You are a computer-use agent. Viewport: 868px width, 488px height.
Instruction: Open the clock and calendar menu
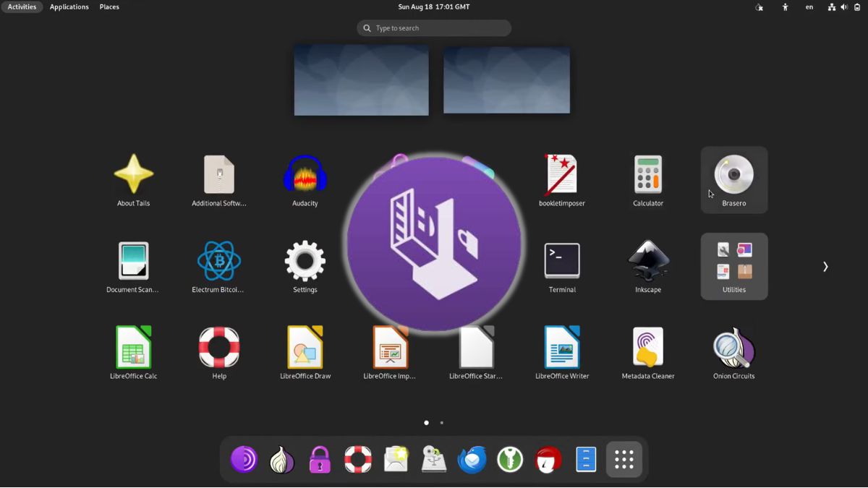point(434,7)
